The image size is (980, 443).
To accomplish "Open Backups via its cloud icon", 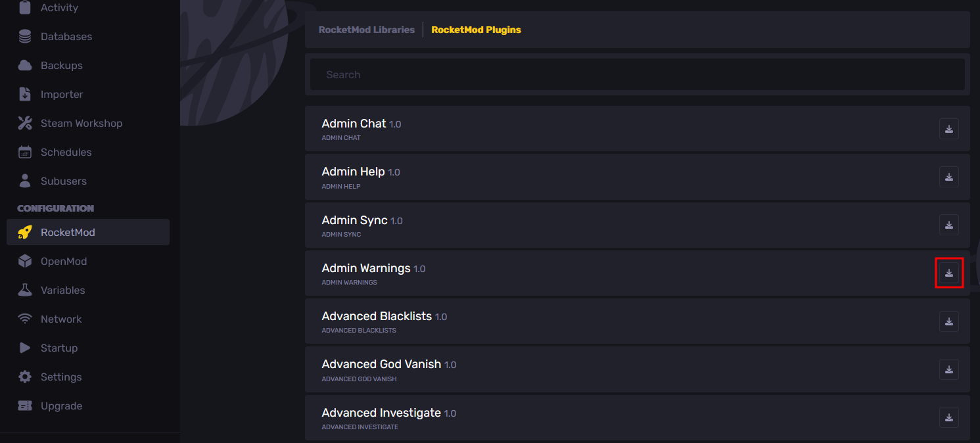I will 25,66.
